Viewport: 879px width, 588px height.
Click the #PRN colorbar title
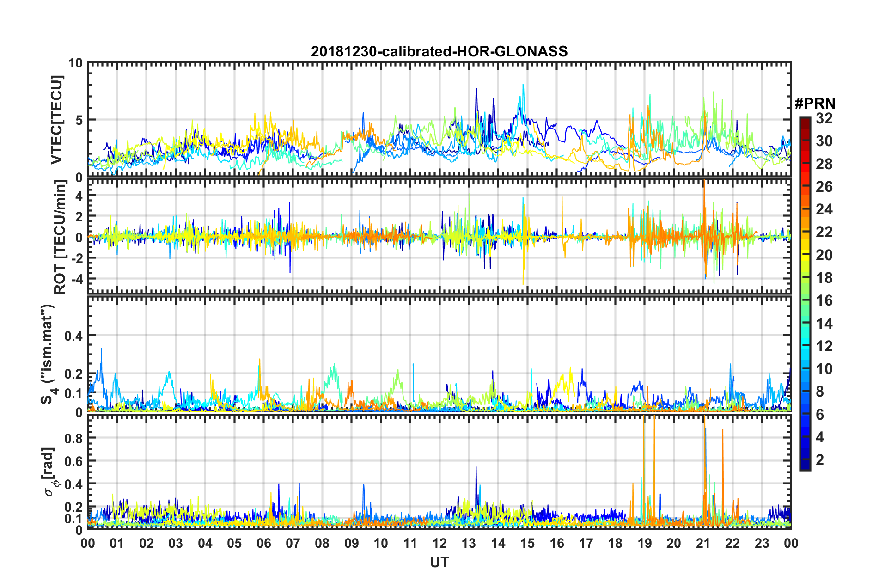815,103
